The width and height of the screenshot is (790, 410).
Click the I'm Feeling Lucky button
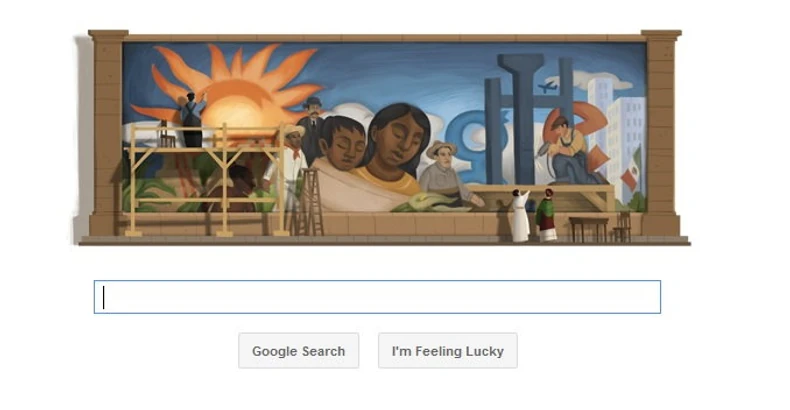pos(448,351)
